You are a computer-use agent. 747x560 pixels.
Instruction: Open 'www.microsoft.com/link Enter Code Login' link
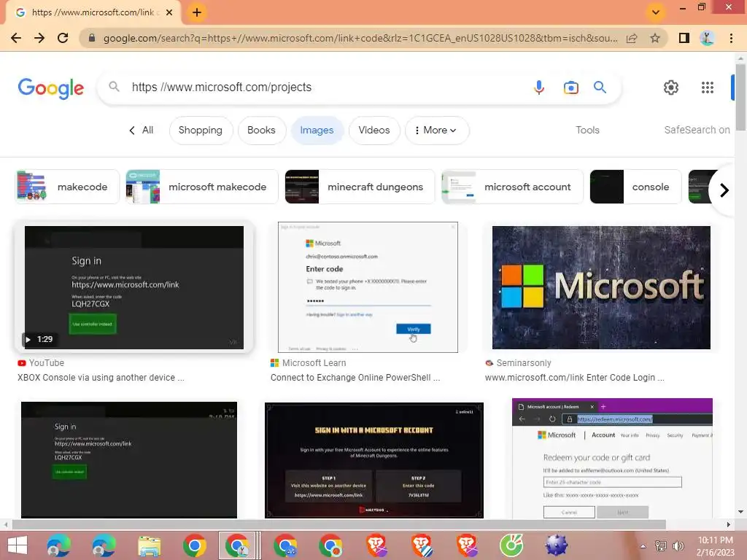point(575,378)
